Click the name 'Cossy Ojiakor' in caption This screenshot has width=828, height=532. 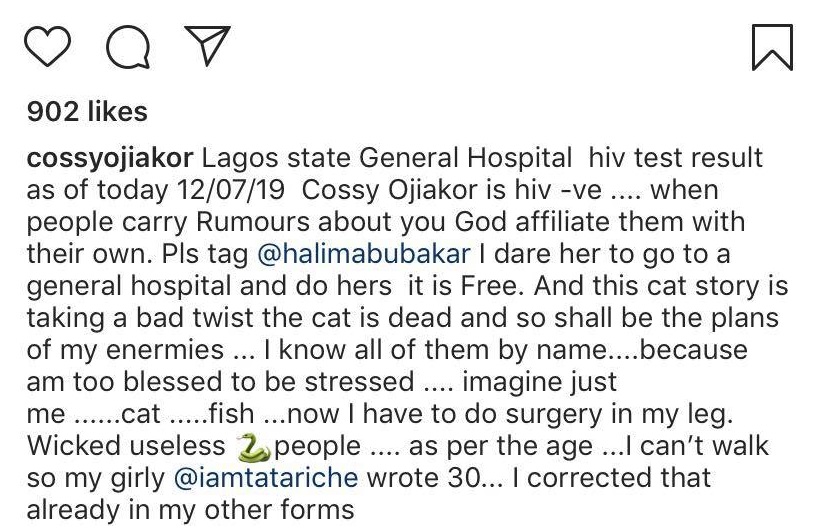(389, 191)
